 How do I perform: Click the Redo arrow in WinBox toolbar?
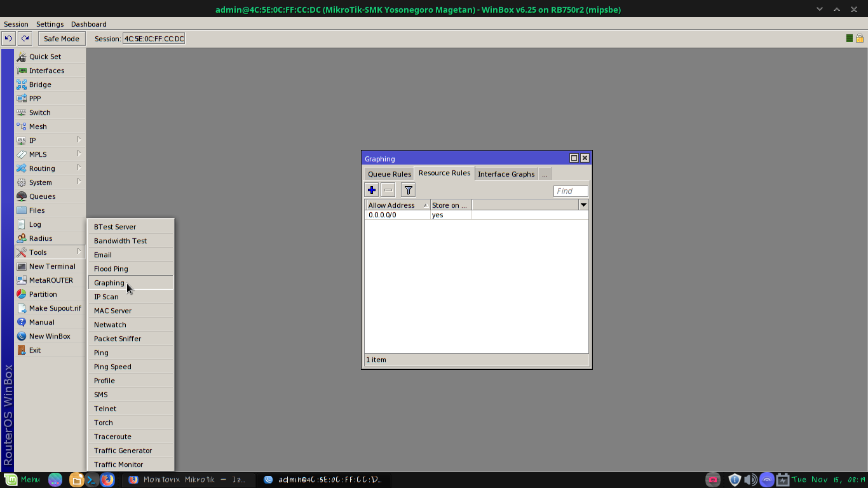(x=25, y=39)
